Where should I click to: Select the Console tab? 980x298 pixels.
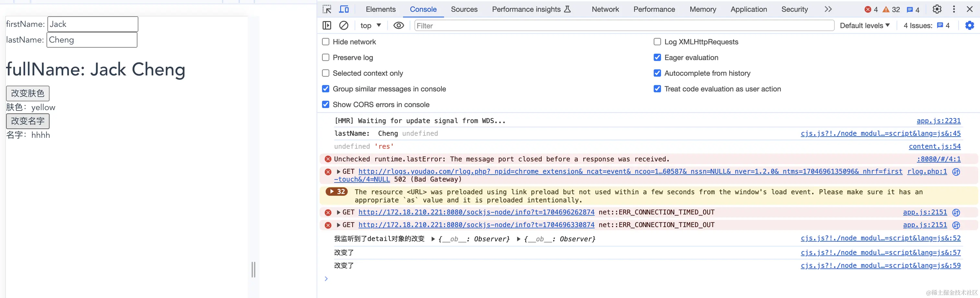point(423,9)
